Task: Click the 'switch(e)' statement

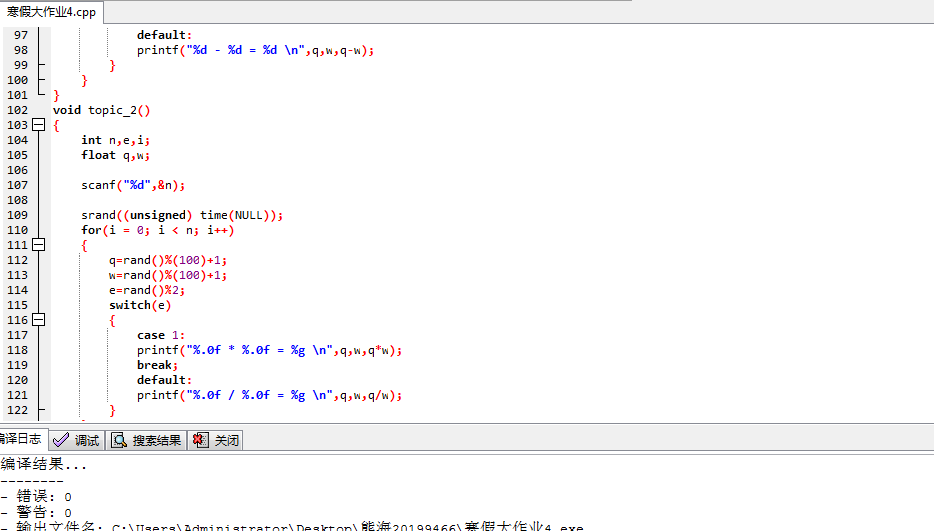Action: 140,305
